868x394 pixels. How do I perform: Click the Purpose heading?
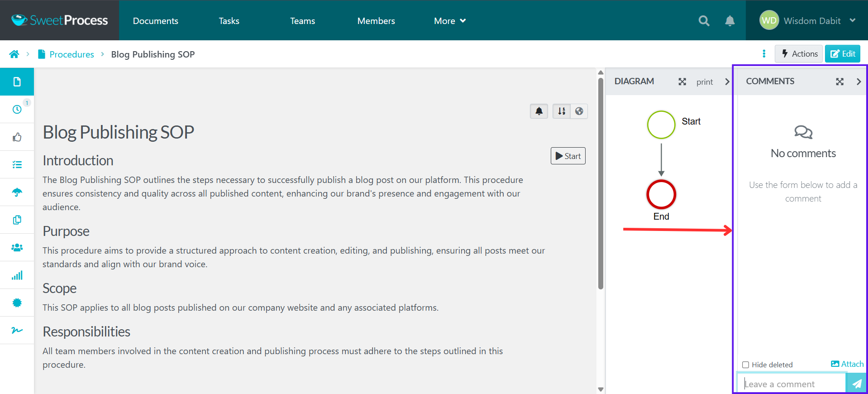66,231
